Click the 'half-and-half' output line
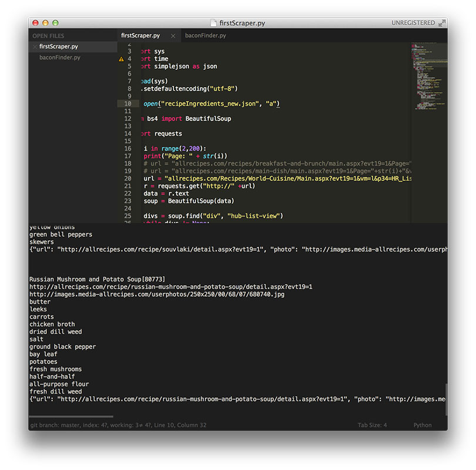476x470 pixels. [52, 377]
